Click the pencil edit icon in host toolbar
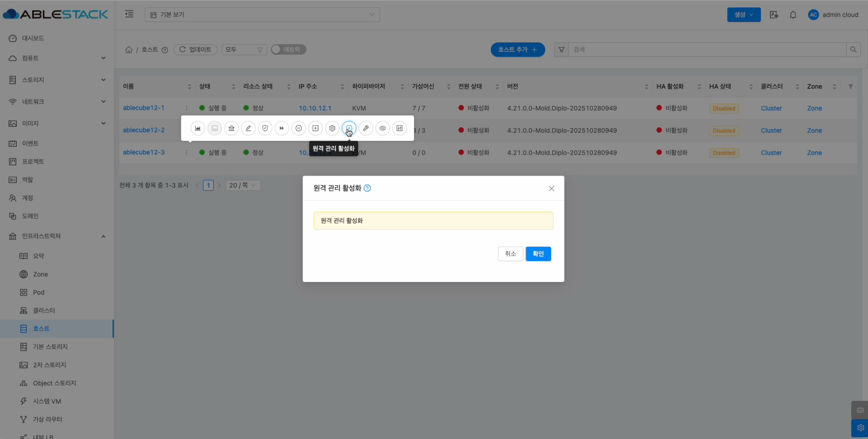This screenshot has height=439, width=868. [248, 128]
